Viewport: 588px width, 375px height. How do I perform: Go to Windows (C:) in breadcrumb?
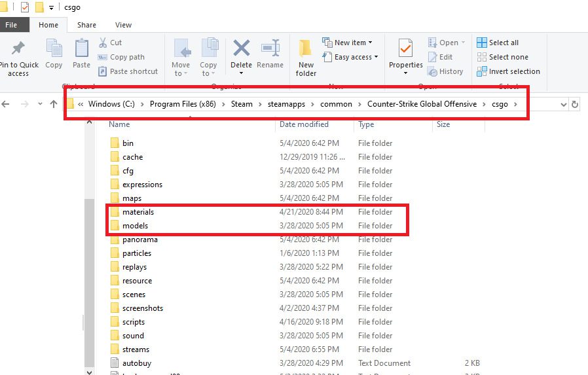[x=111, y=104]
